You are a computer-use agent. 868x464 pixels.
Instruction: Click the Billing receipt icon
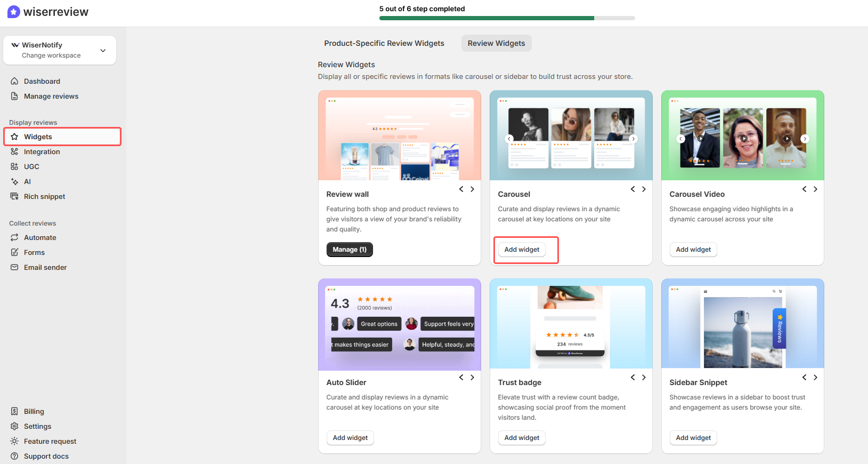(x=14, y=411)
